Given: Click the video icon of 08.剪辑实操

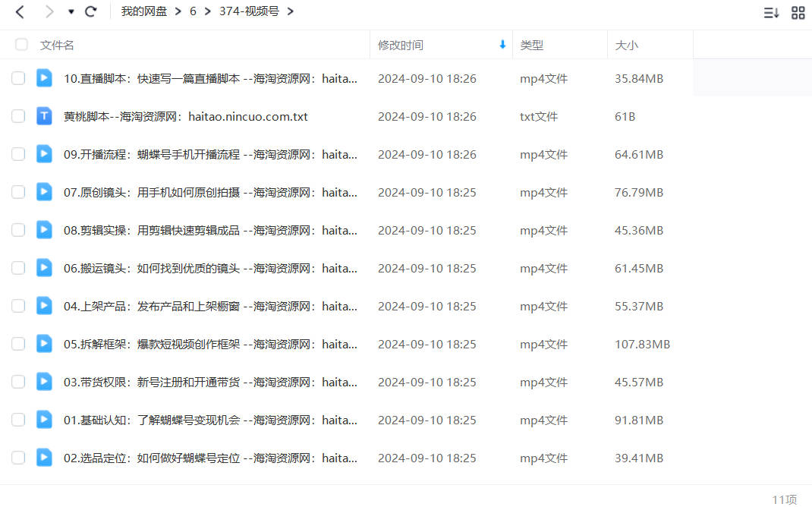Looking at the screenshot, I should point(44,230).
